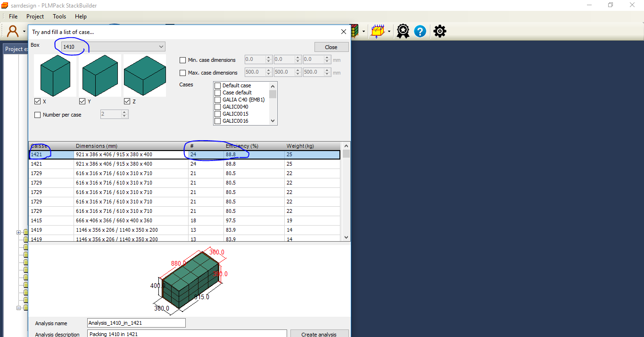Open the dropdown arrow next to yellow box icon
The height and width of the screenshot is (337, 644).
pos(389,32)
